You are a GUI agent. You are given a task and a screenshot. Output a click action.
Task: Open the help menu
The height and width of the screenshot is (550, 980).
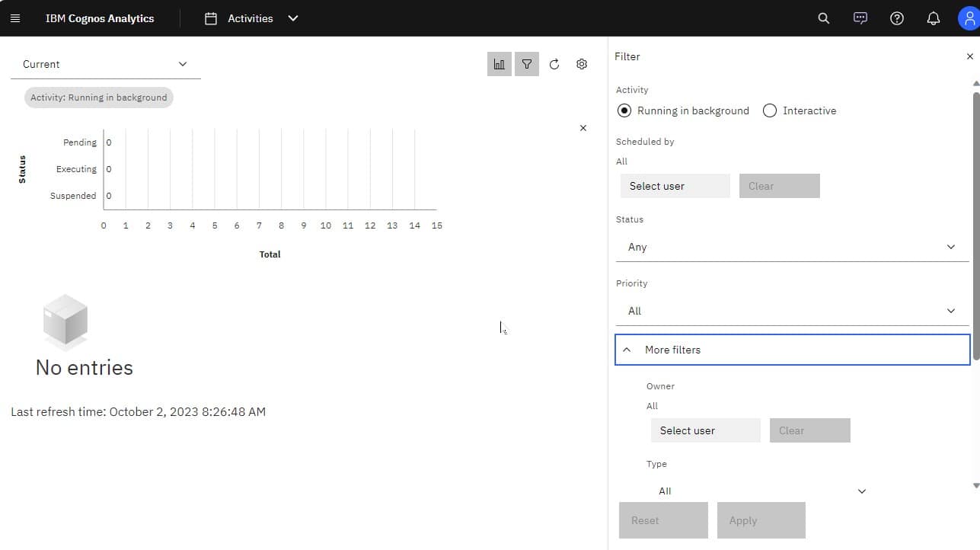(x=896, y=18)
